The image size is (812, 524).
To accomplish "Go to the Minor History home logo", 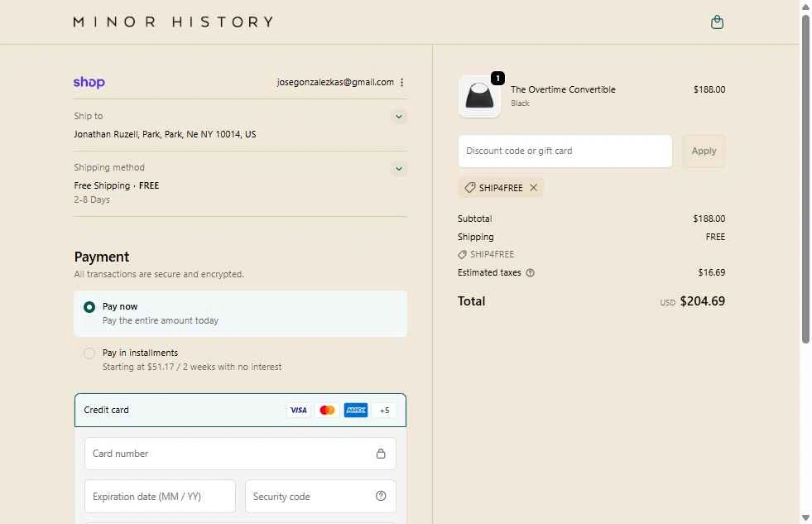I will [x=174, y=22].
